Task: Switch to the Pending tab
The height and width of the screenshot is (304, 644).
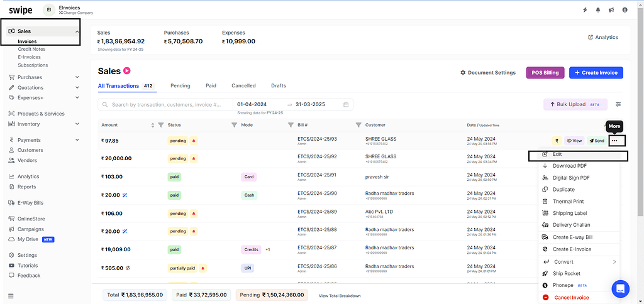Action: [x=180, y=85]
